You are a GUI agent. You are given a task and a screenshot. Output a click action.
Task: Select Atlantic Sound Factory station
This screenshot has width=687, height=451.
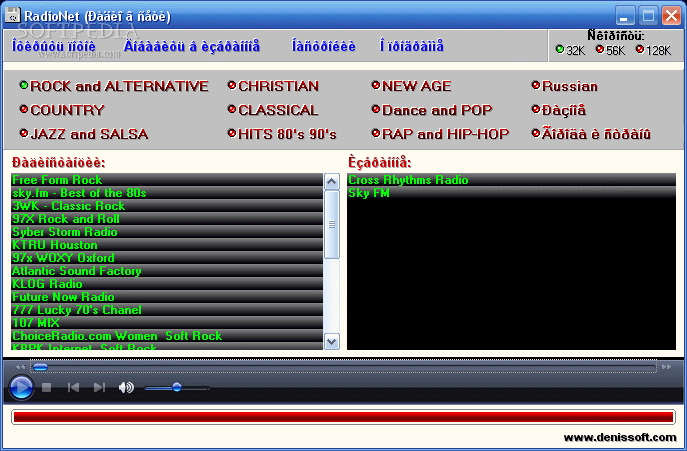pyautogui.click(x=167, y=271)
